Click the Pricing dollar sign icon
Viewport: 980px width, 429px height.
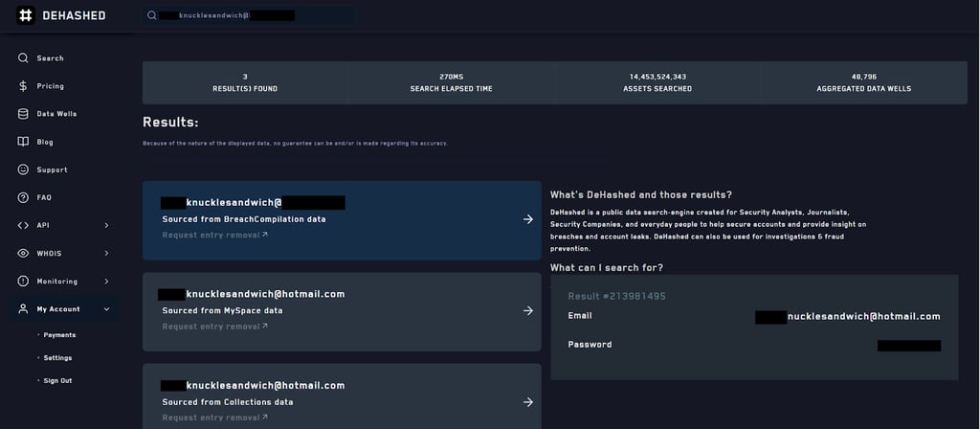(x=23, y=86)
